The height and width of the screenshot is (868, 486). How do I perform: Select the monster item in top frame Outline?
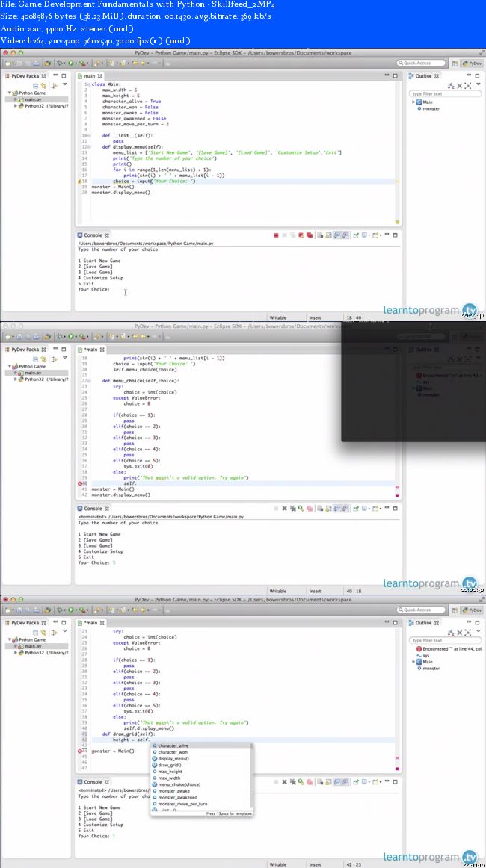tap(431, 108)
